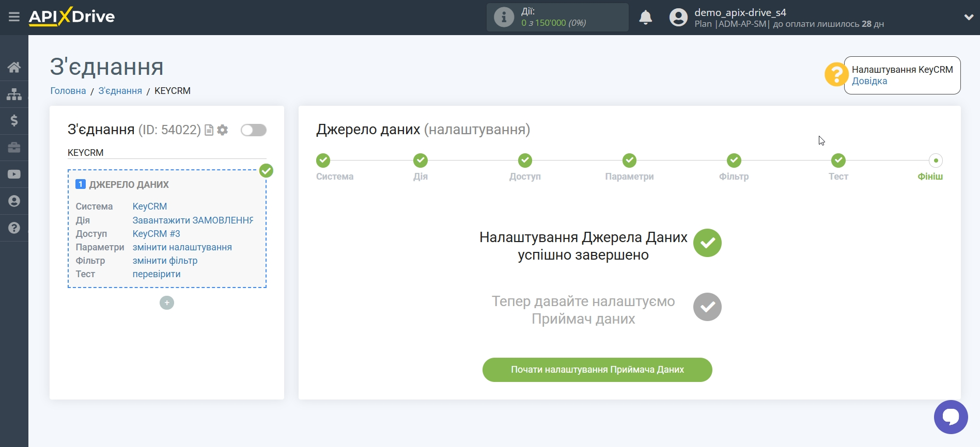Click gray checkmark beside Приймач даних
The width and height of the screenshot is (980, 447).
click(707, 307)
